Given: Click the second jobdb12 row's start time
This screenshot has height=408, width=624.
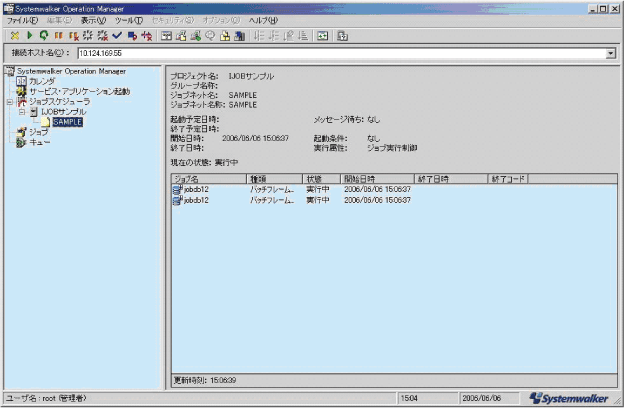Looking at the screenshot, I should [377, 200].
